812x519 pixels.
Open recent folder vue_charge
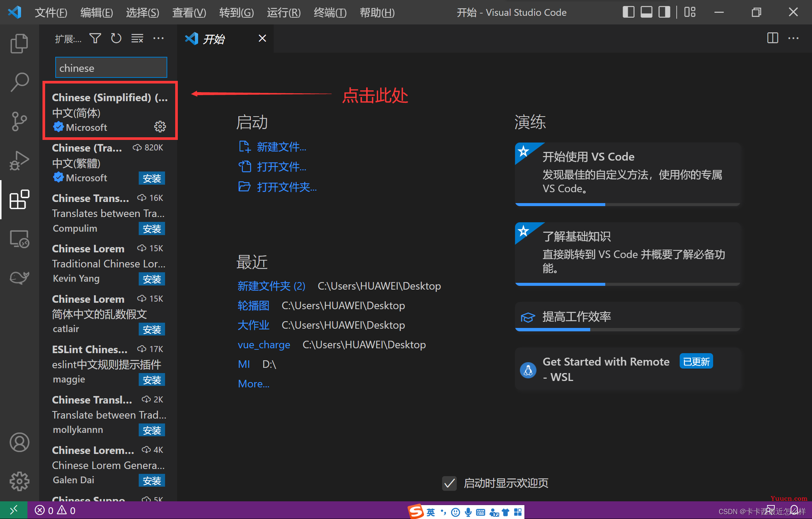pos(264,345)
